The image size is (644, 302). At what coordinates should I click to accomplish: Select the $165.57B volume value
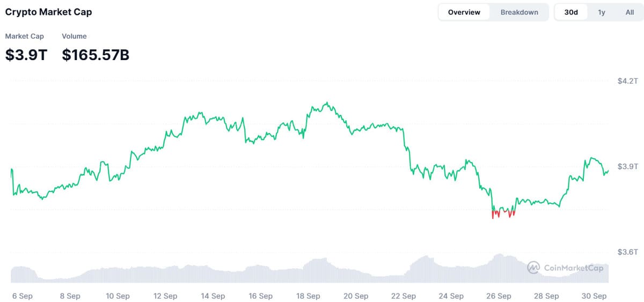[96, 55]
